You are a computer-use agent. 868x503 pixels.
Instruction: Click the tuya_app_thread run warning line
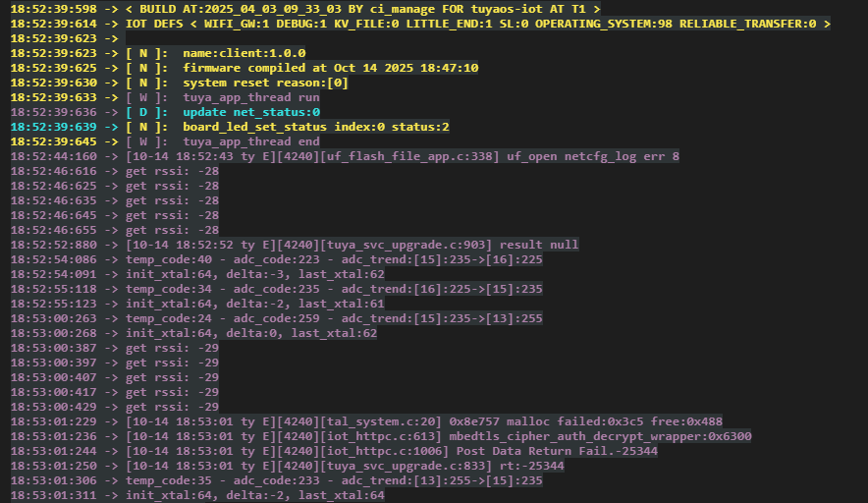coord(250,97)
